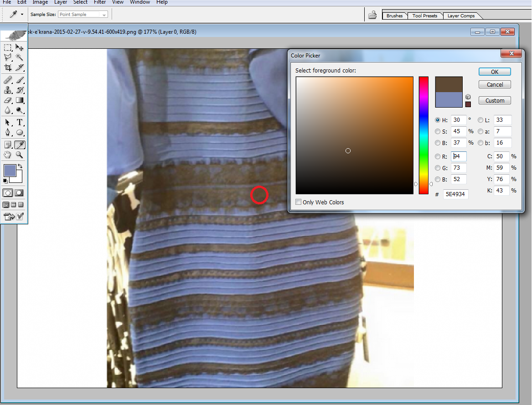
Task: Select the H hue radio button
Action: (x=438, y=120)
